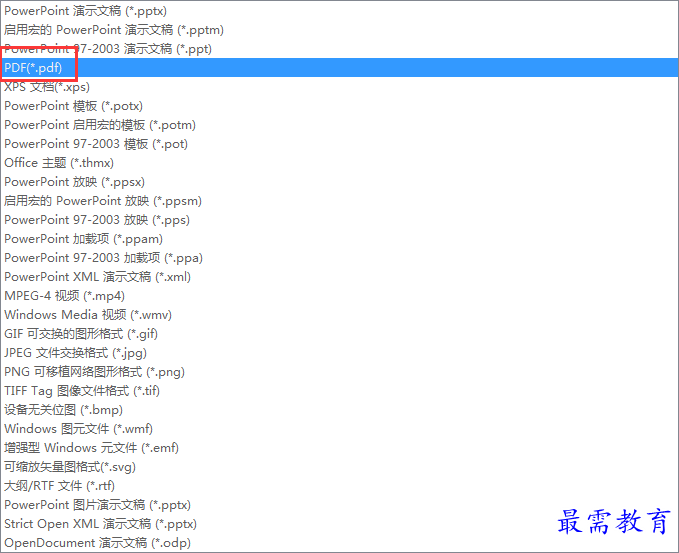Select the highlighted PDF(*.pdf) option
The image size is (679, 553).
click(339, 68)
